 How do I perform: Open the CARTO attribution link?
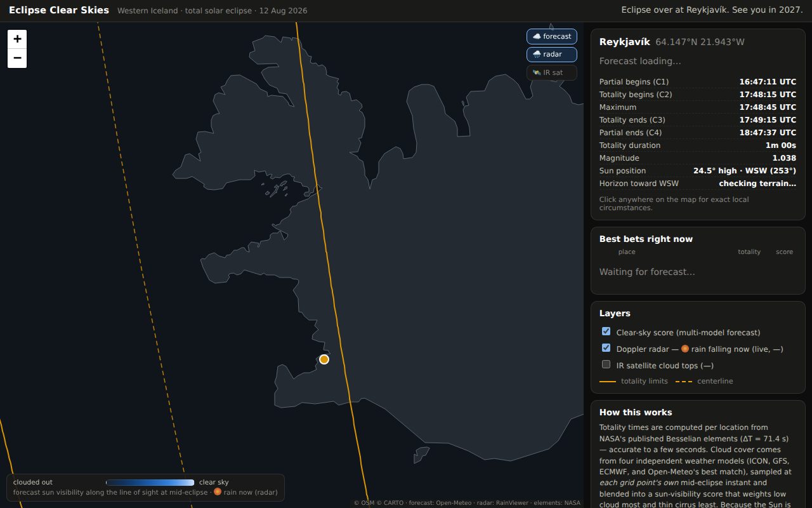(393, 503)
